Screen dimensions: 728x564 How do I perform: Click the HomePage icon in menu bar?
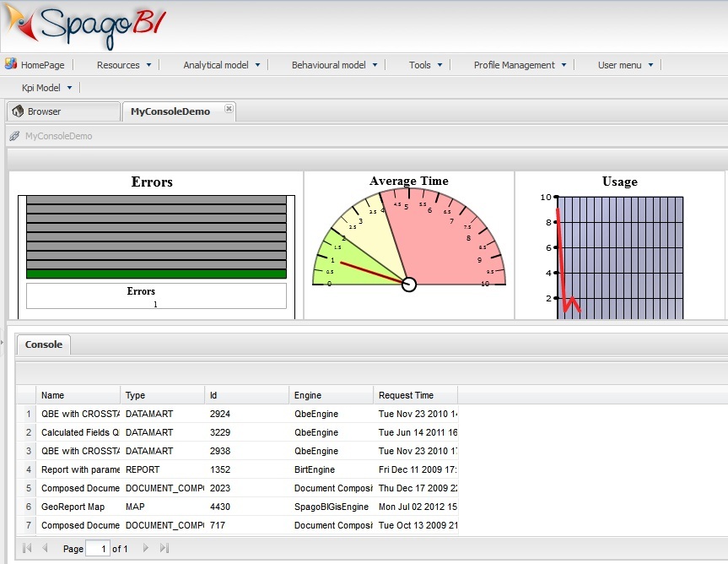(11, 64)
